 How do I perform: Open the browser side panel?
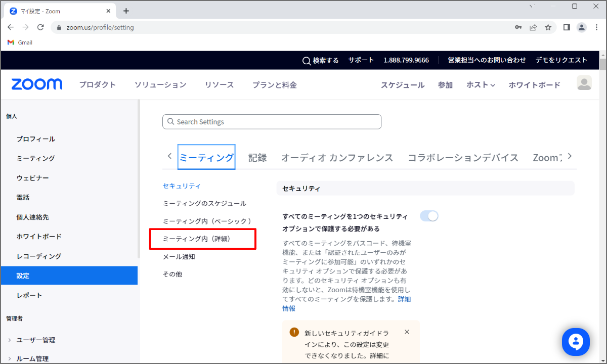(x=567, y=27)
